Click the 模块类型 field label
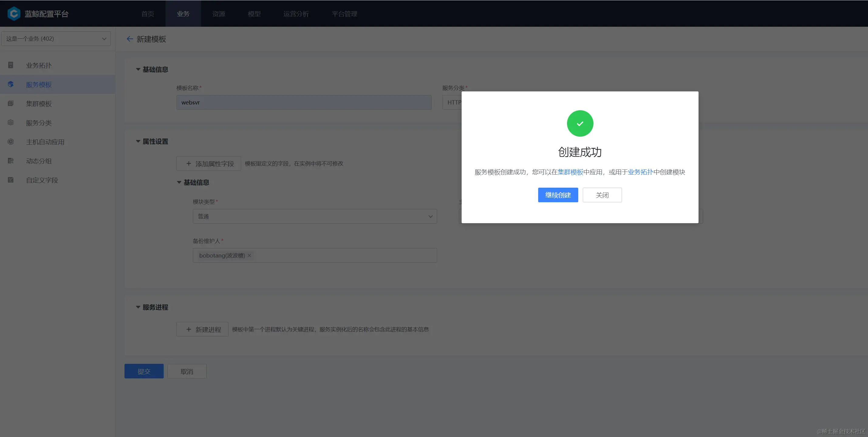 pyautogui.click(x=203, y=202)
